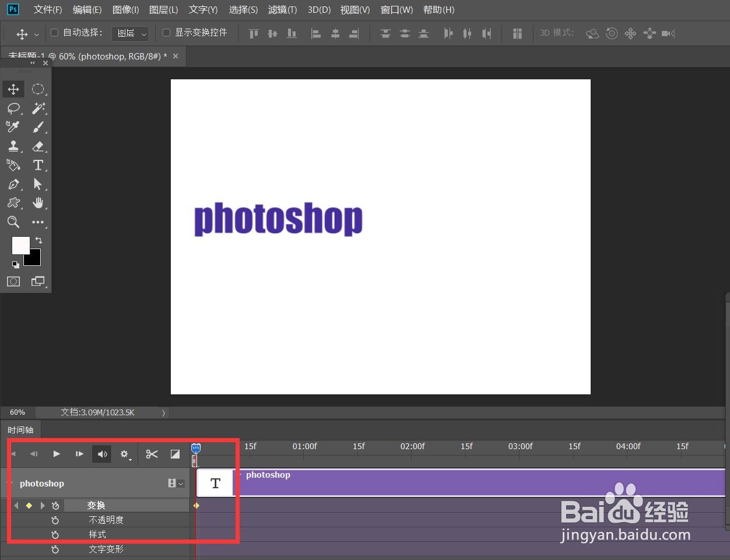Toggle the 变换 stopwatch
The width and height of the screenshot is (730, 560).
tap(55, 505)
